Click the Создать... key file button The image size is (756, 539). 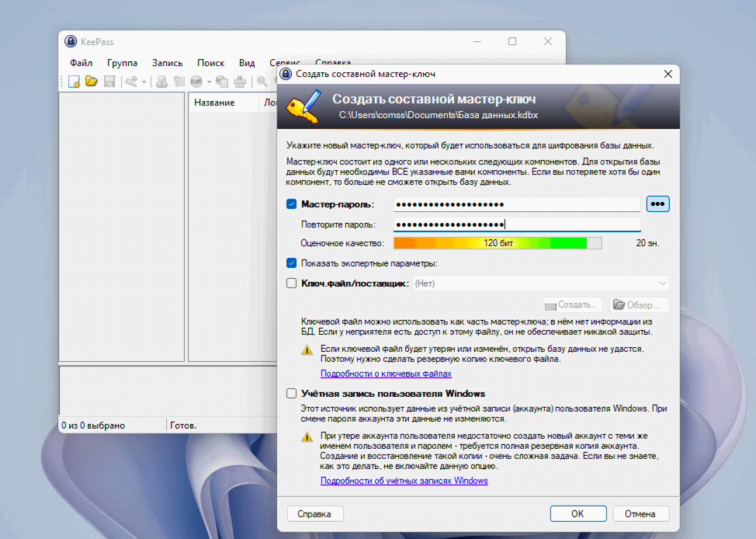click(572, 305)
